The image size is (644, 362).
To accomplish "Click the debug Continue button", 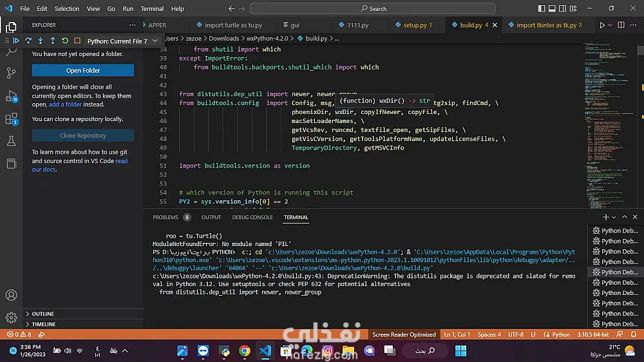I will [16, 41].
